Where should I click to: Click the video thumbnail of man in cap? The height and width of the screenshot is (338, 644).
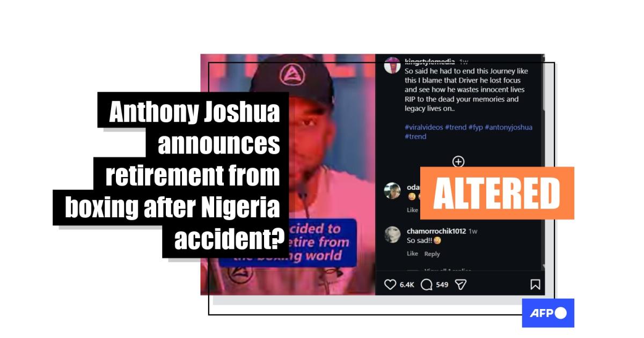[x=288, y=174]
